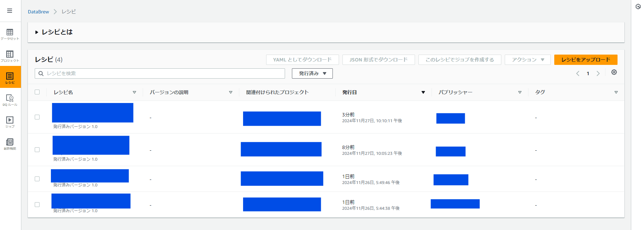
Task: Click the 3分前 label
Action: [348, 115]
